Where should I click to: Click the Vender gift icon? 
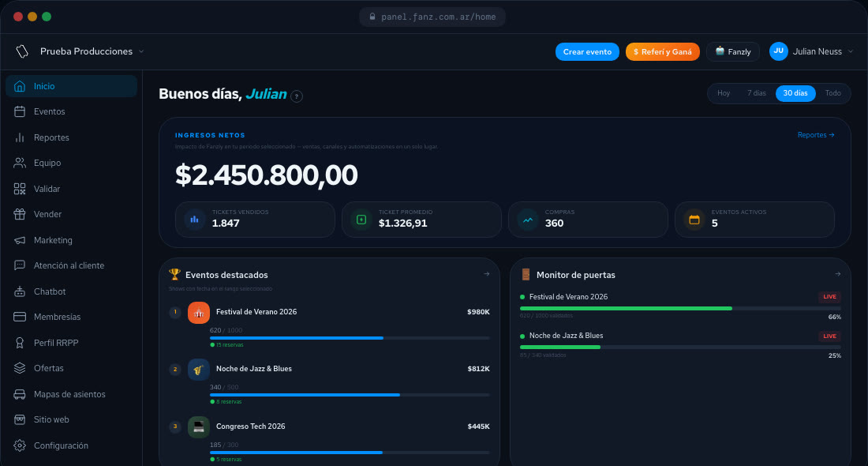pos(20,214)
